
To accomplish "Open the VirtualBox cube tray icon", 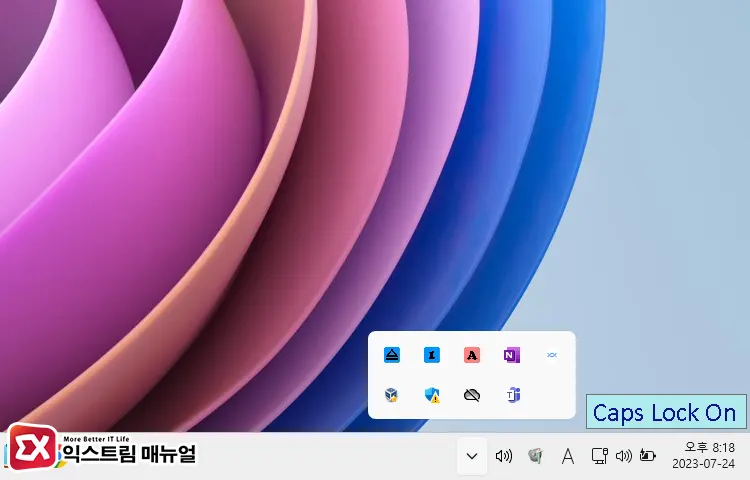I will tap(392, 395).
